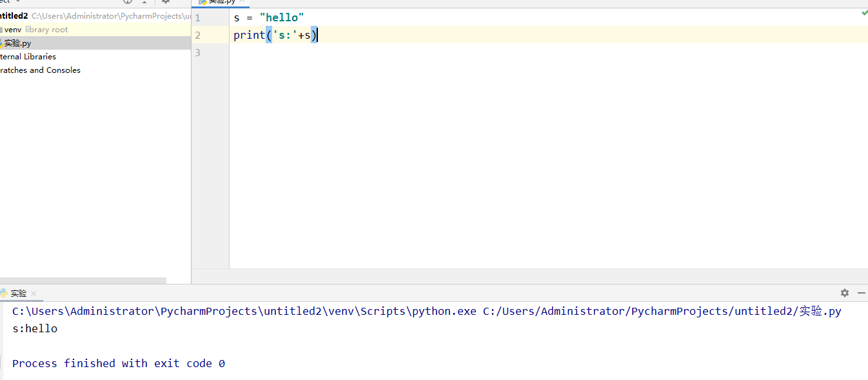Viewport: 868px width, 380px height.
Task: Open Project panel settings gear icon
Action: pos(165,2)
